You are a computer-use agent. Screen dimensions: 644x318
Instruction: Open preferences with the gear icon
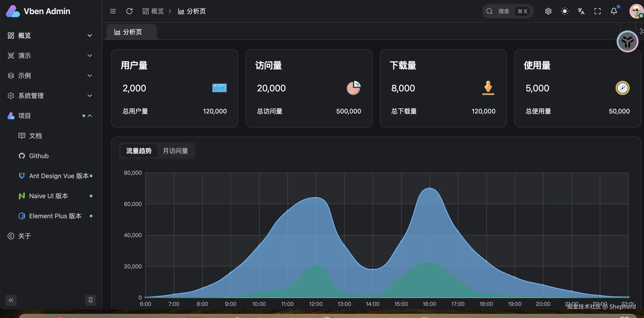(548, 11)
